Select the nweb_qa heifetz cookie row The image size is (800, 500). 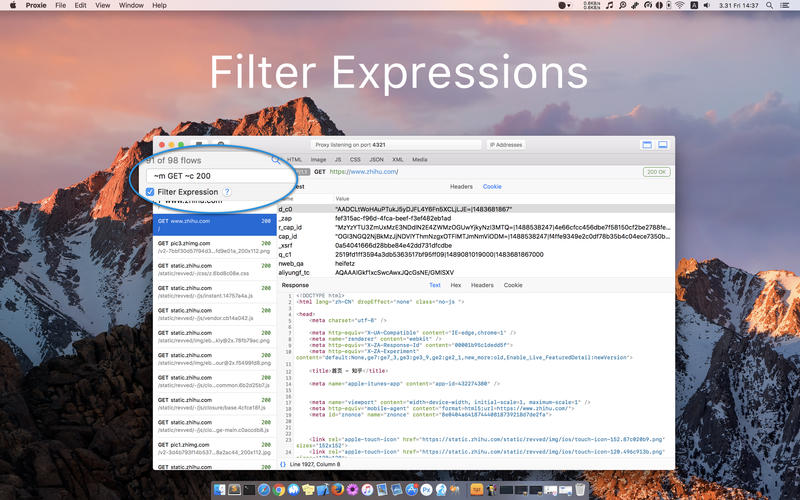(x=476, y=264)
